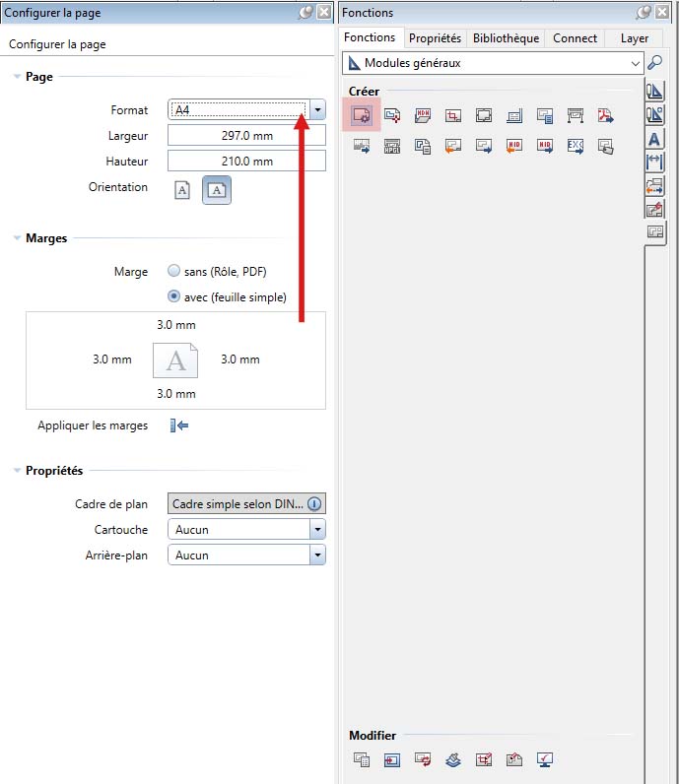The width and height of the screenshot is (679, 784).
Task: Click the PDF export icon
Action: click(606, 115)
